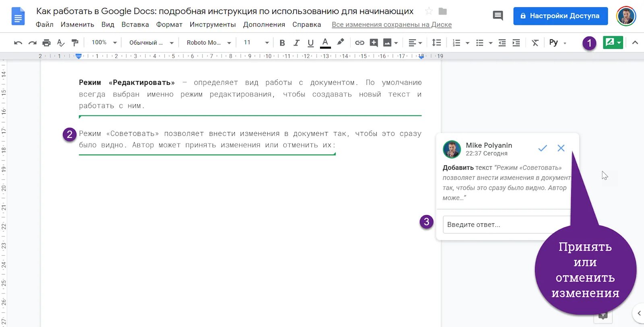Show side panel with left chevron
The width and height of the screenshot is (644, 327).
click(639, 313)
